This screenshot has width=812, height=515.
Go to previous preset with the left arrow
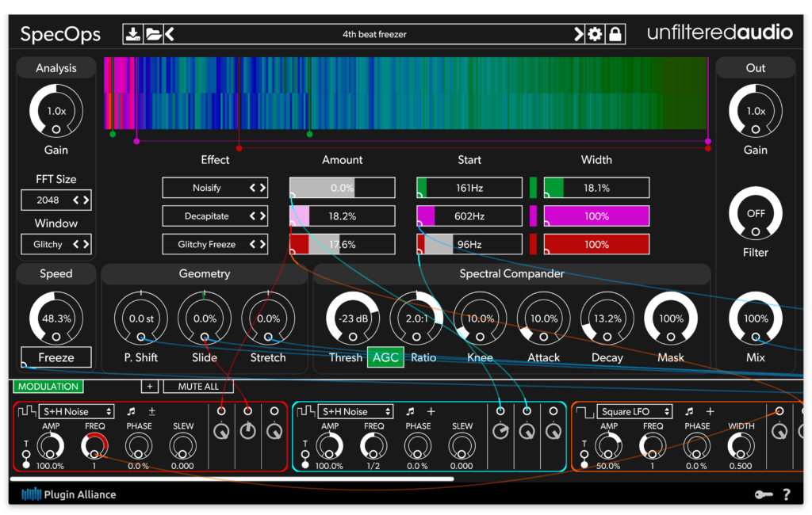click(x=168, y=34)
